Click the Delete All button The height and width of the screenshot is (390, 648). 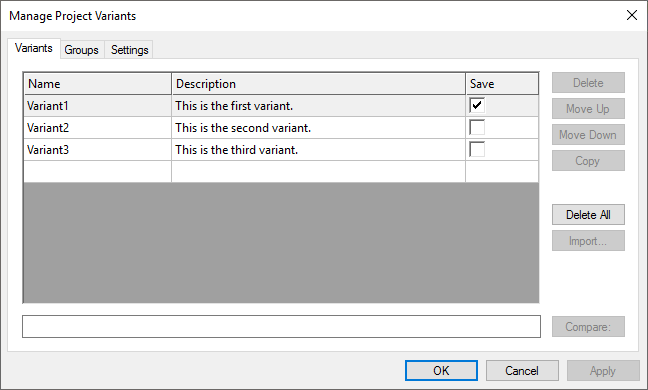coord(588,215)
